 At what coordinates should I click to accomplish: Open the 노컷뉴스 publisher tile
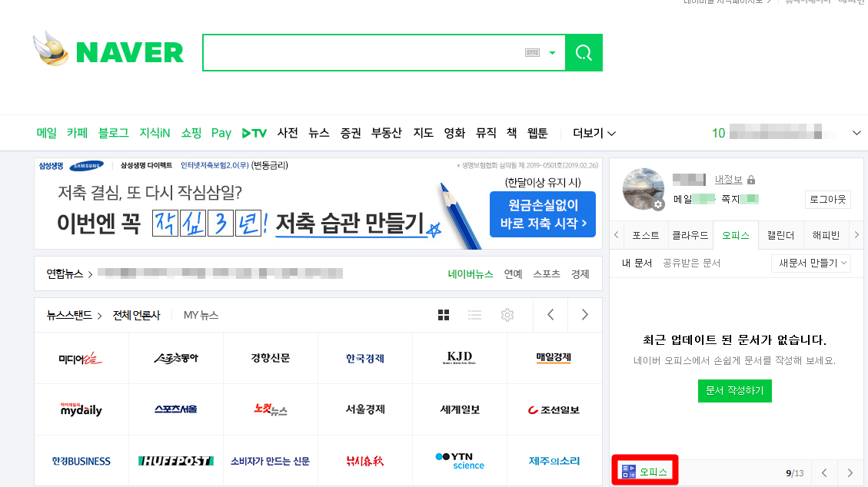point(270,409)
